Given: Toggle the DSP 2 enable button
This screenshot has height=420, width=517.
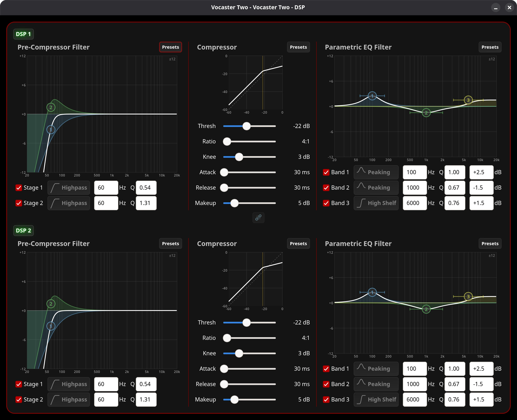Looking at the screenshot, I should (24, 231).
